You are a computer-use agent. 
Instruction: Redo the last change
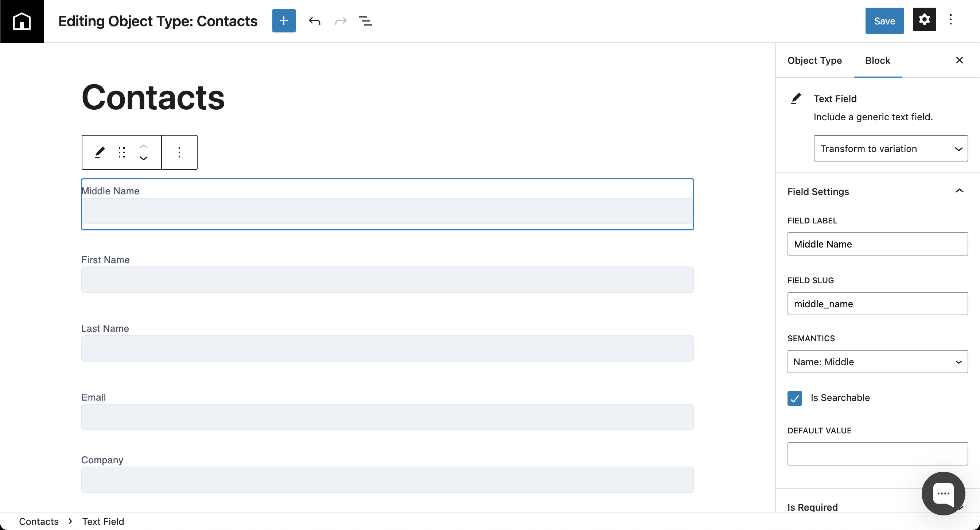coord(341,21)
